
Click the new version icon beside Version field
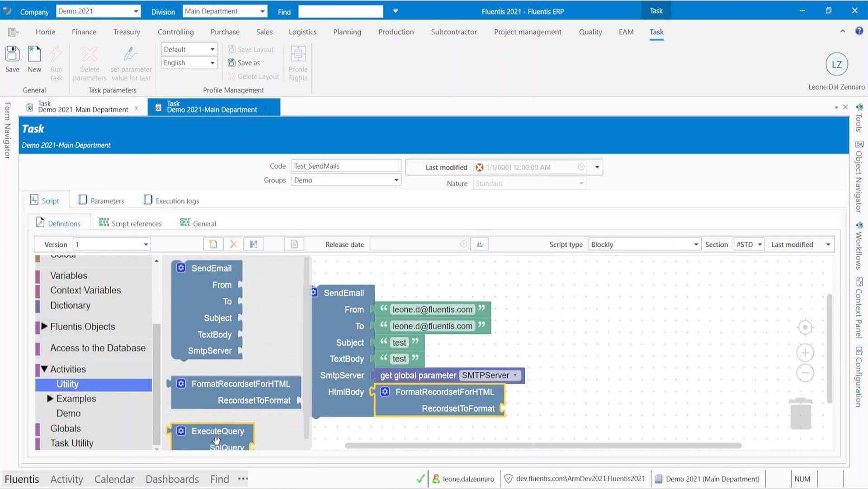click(x=213, y=244)
